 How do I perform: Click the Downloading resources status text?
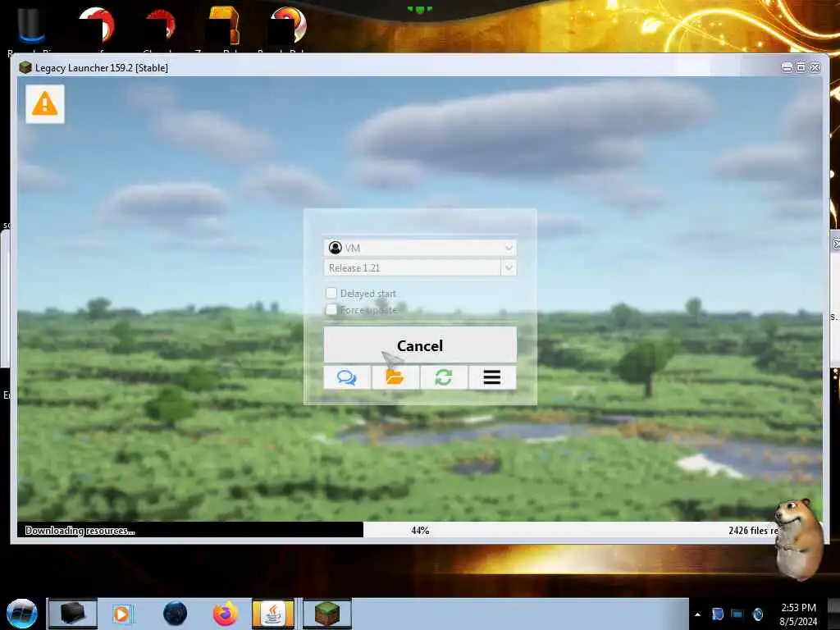tap(80, 531)
